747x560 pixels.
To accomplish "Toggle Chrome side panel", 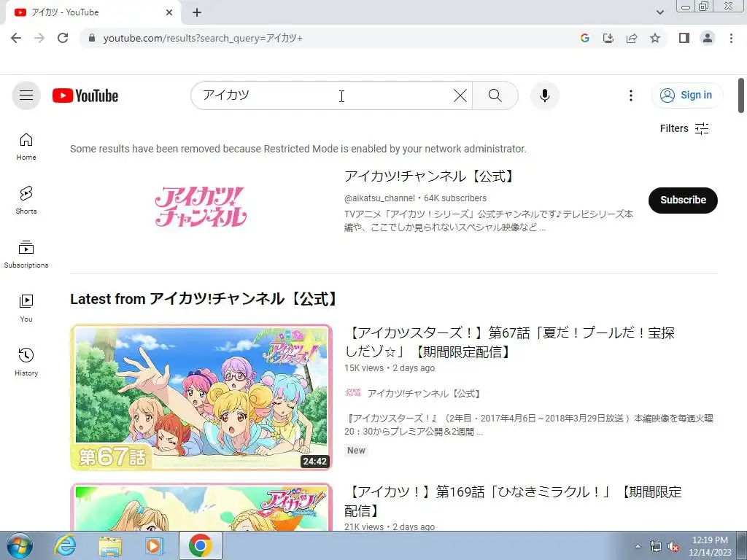I will (x=684, y=38).
